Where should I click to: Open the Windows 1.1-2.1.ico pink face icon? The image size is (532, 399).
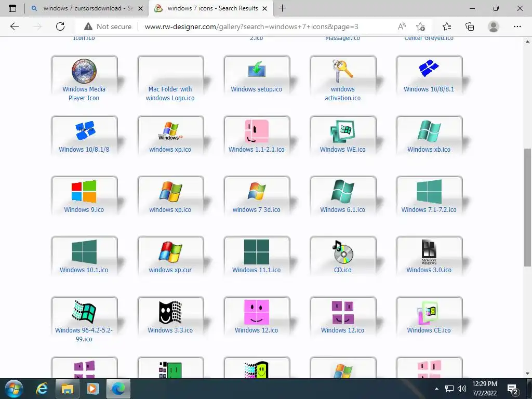coord(257,131)
